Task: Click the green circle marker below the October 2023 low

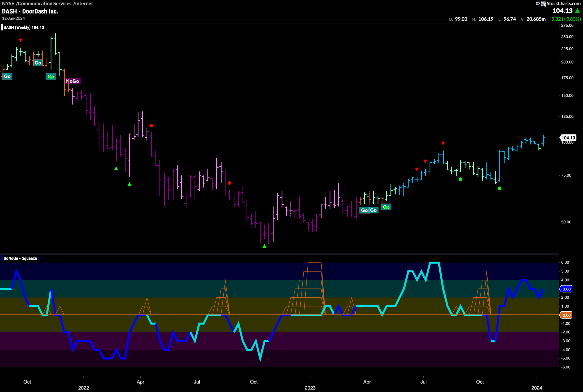Action: pyautogui.click(x=499, y=188)
